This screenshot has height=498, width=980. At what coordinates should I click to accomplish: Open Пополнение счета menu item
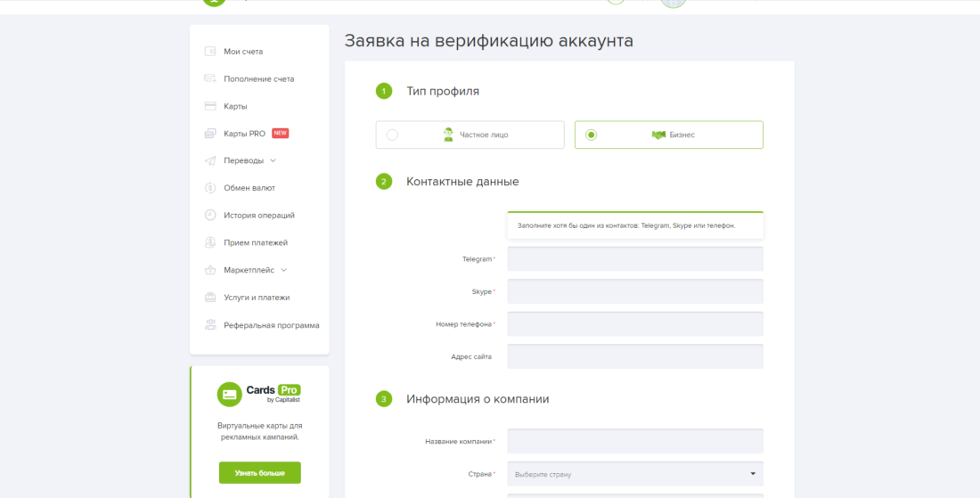point(259,78)
